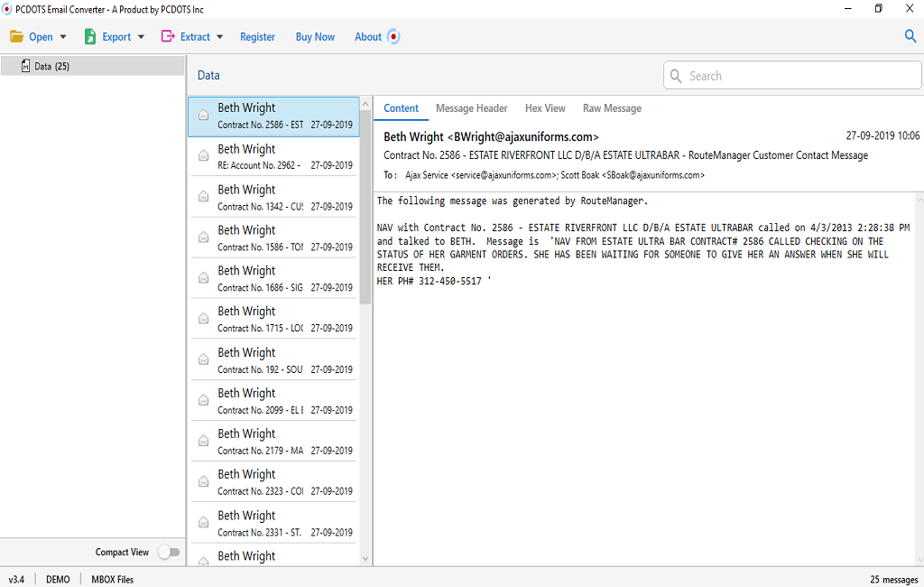Click the green Export file icon
The height and width of the screenshot is (587, 924).
click(90, 37)
